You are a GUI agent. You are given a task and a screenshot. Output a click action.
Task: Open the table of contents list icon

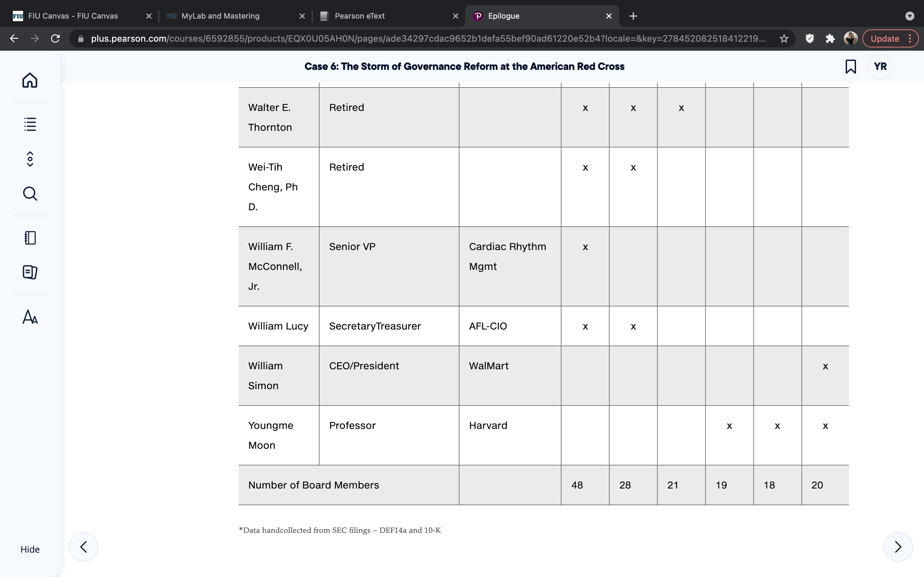tap(30, 124)
